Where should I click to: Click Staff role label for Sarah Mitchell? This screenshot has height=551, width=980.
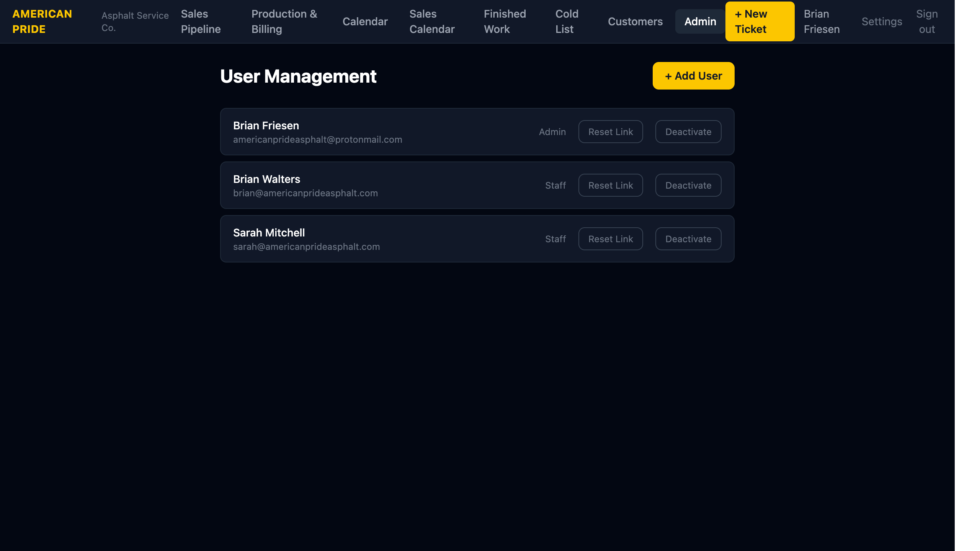[x=555, y=239]
